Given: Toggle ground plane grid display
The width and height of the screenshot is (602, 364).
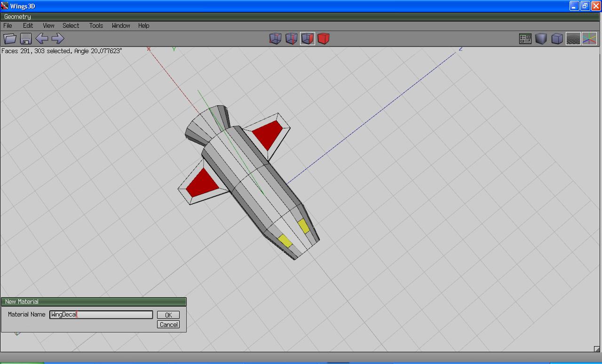Looking at the screenshot, I should tap(573, 39).
